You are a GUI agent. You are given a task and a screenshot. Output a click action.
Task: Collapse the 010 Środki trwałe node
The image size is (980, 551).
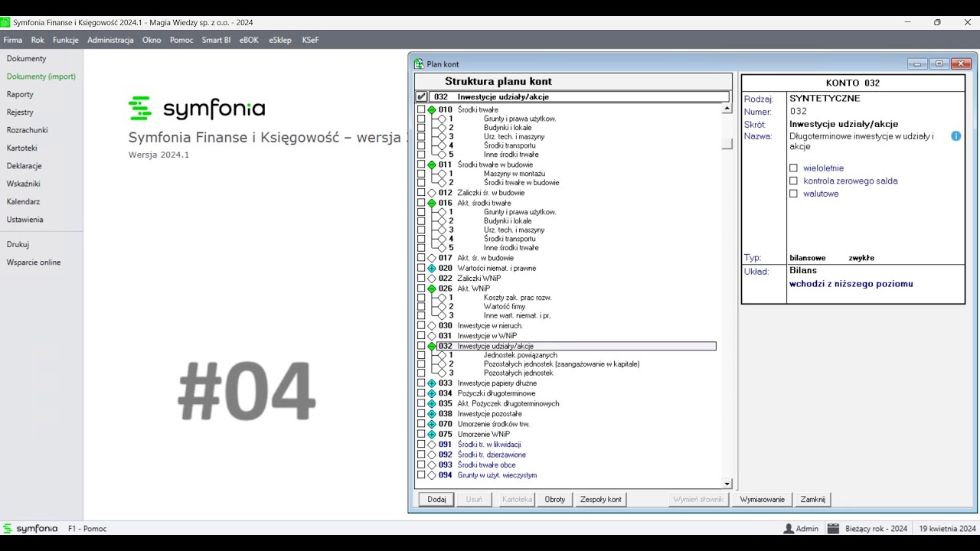click(432, 110)
